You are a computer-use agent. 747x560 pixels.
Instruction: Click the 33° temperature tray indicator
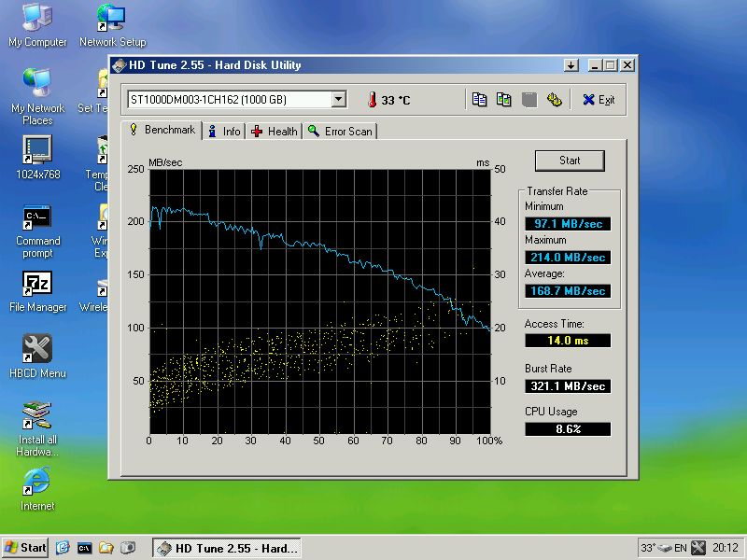point(648,548)
